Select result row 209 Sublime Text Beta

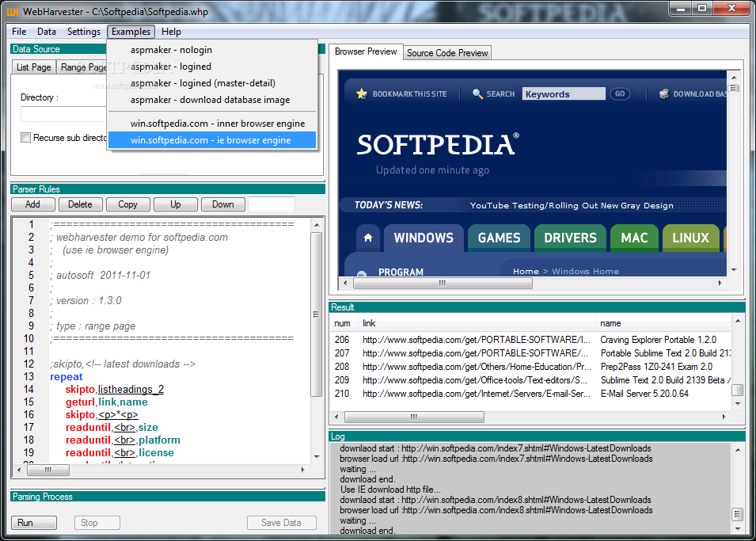(x=531, y=380)
